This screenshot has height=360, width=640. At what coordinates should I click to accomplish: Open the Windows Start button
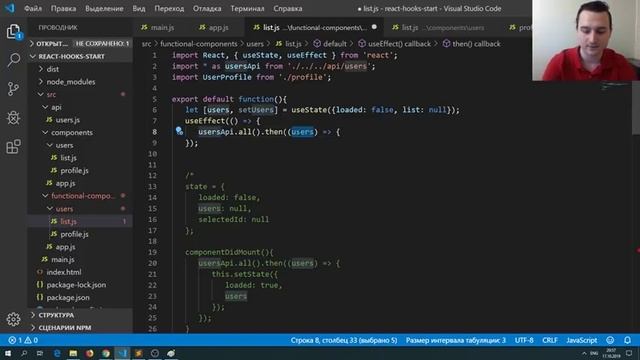coord(8,353)
